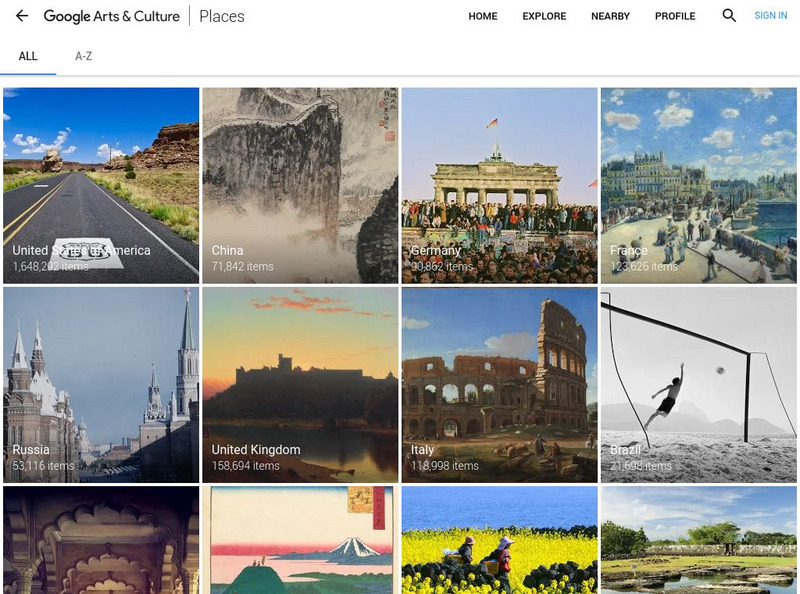Click the '71,842 items' count

(x=242, y=266)
